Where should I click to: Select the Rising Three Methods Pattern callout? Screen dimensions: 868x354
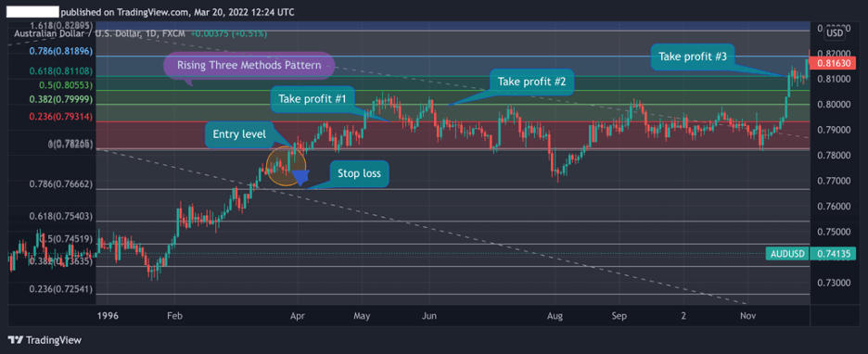pyautogui.click(x=249, y=65)
